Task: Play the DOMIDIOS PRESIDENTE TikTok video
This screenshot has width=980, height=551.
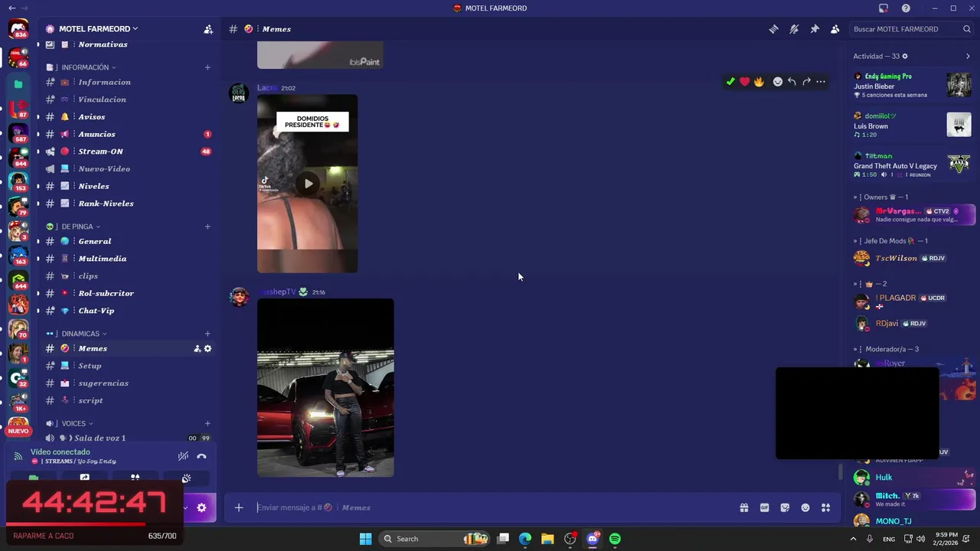Action: [308, 184]
